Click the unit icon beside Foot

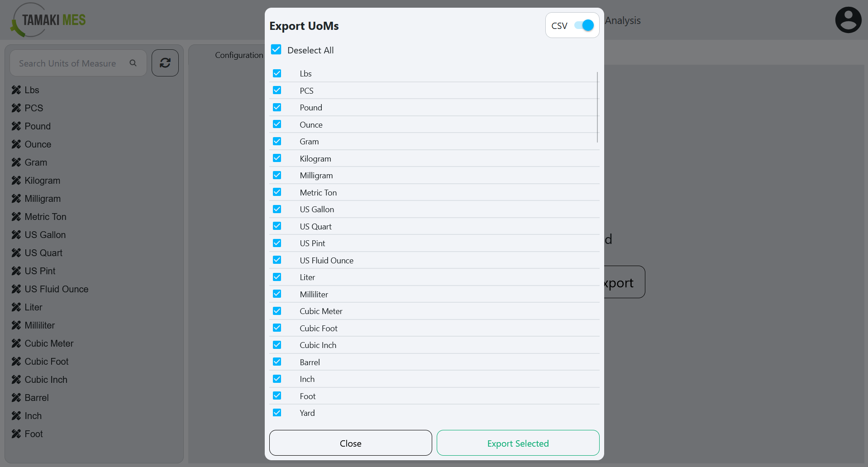tap(16, 434)
